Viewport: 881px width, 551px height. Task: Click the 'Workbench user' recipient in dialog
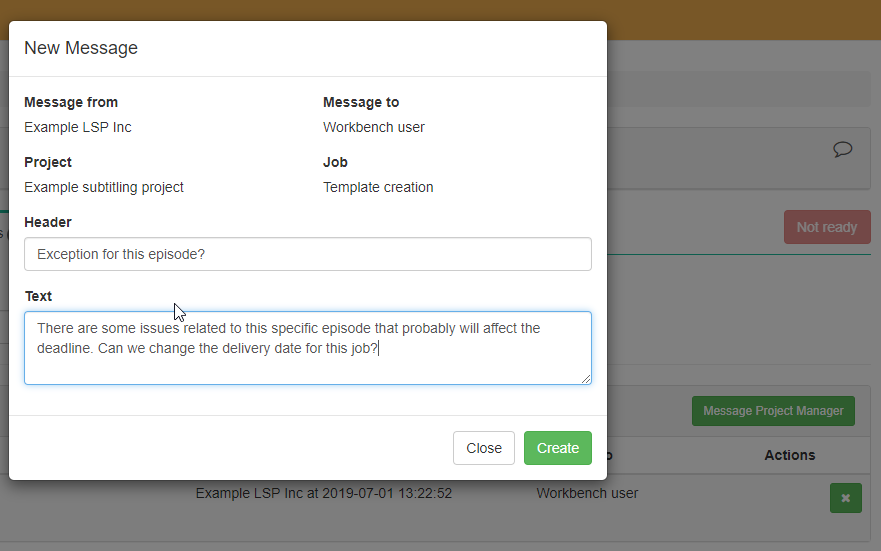374,127
